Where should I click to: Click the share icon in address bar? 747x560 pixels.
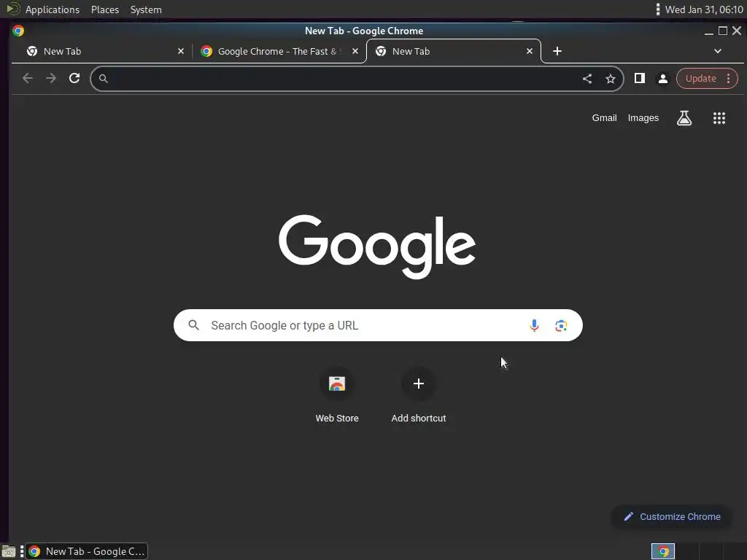587,79
